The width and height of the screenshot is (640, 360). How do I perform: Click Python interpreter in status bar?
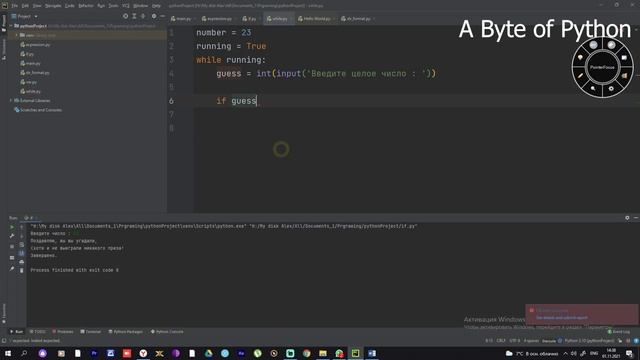tap(589, 341)
